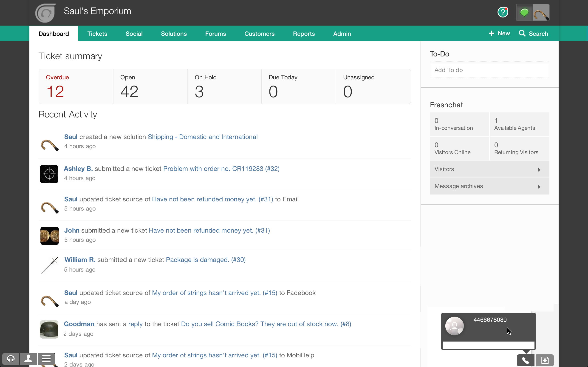Open the New dropdown menu
The image size is (588, 367).
500,33
